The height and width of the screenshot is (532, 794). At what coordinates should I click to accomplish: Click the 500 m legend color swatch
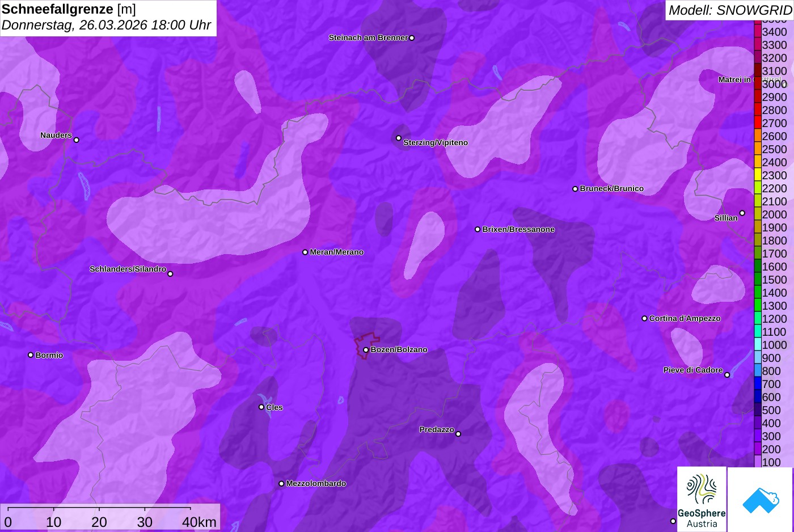click(757, 410)
